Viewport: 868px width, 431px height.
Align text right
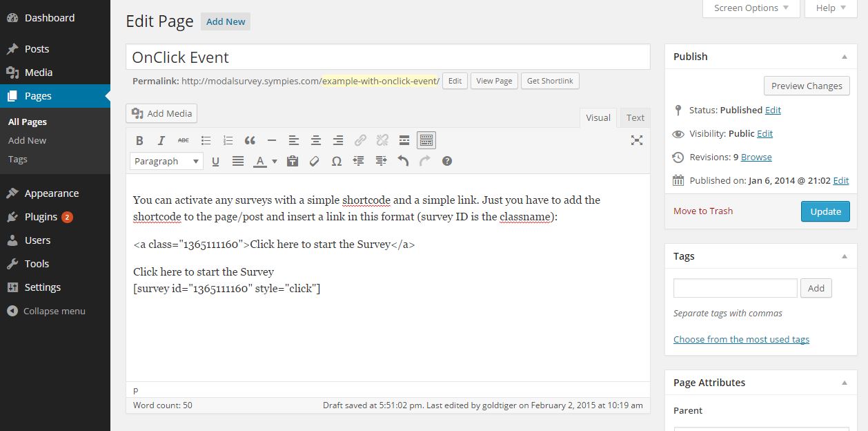(338, 140)
